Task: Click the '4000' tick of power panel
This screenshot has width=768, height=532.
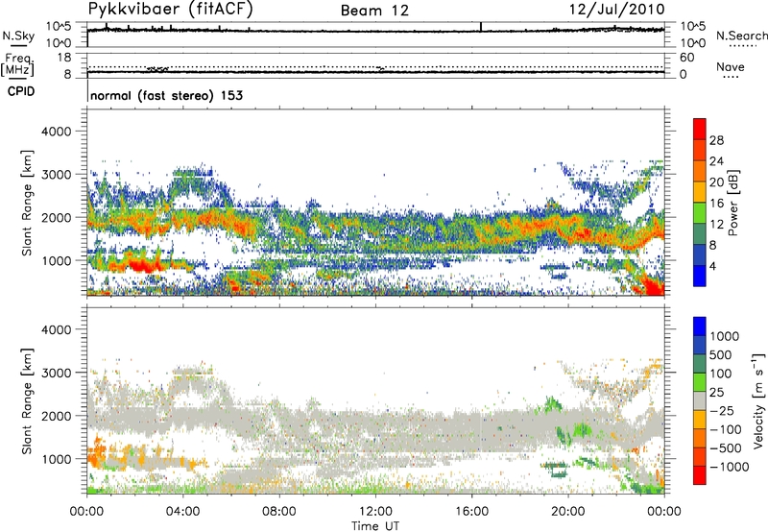Action: coord(56,132)
